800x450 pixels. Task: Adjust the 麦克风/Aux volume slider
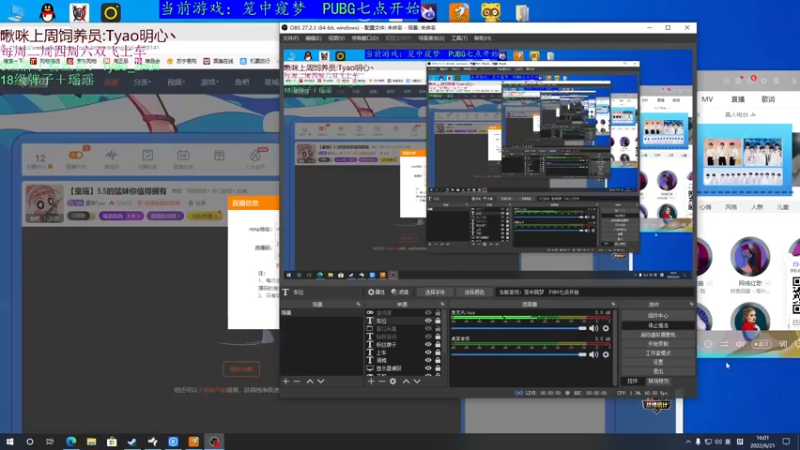[519, 328]
